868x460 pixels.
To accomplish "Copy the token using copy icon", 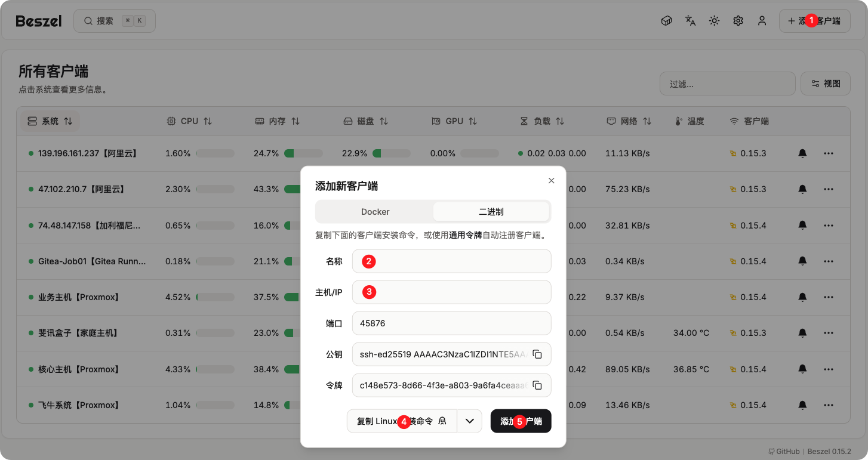I will click(x=537, y=385).
